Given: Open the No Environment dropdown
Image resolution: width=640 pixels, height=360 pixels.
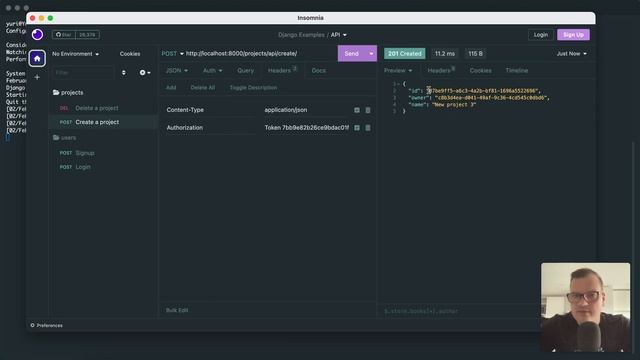Looking at the screenshot, I should point(76,54).
